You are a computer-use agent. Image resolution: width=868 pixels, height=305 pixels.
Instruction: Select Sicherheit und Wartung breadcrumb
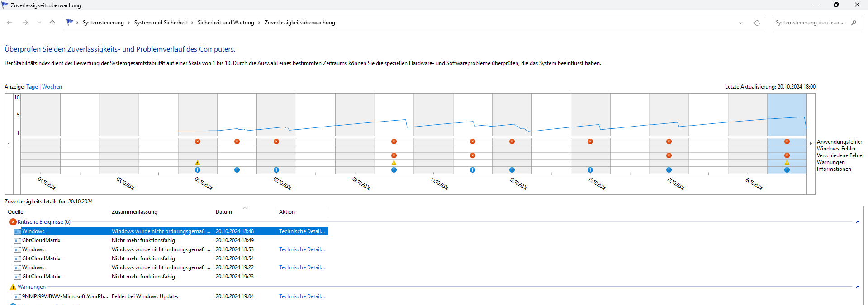tap(226, 23)
